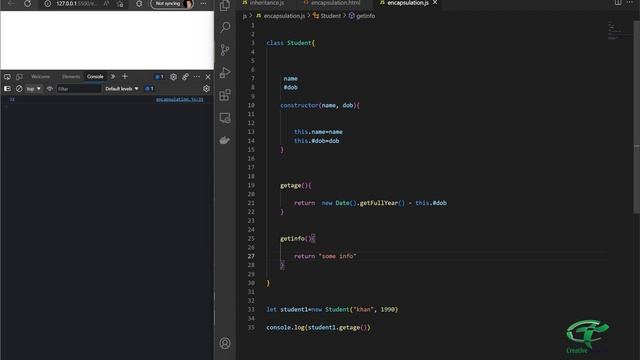This screenshot has height=360, width=640.
Task: View site information icon in address bar
Action: point(48,4)
